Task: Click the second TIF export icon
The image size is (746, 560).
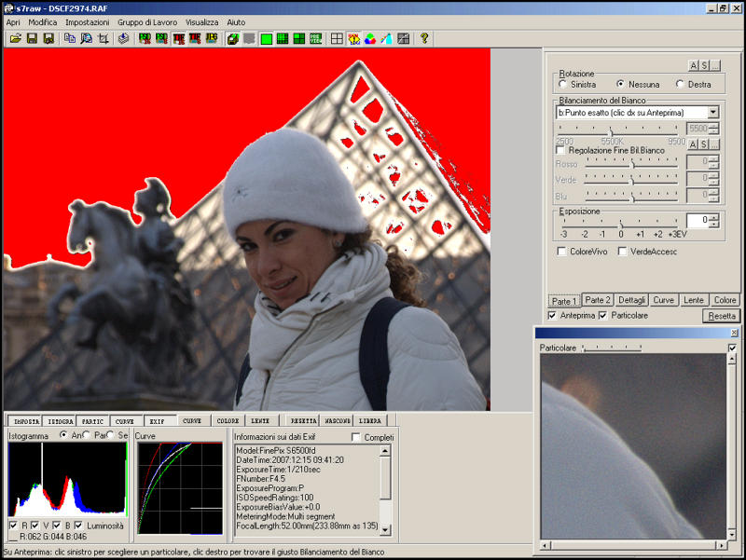Action: coord(195,38)
